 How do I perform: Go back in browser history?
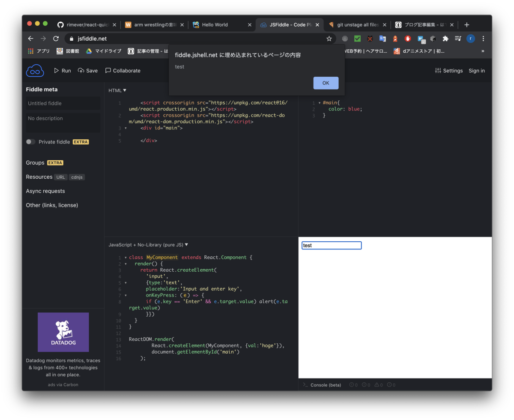pyautogui.click(x=30, y=39)
